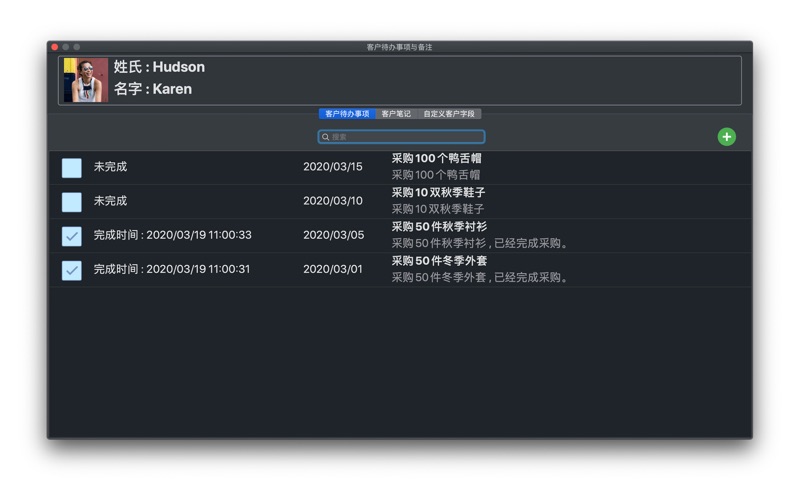This screenshot has height=500, width=800.
Task: Click the window zoom button
Action: point(77,47)
